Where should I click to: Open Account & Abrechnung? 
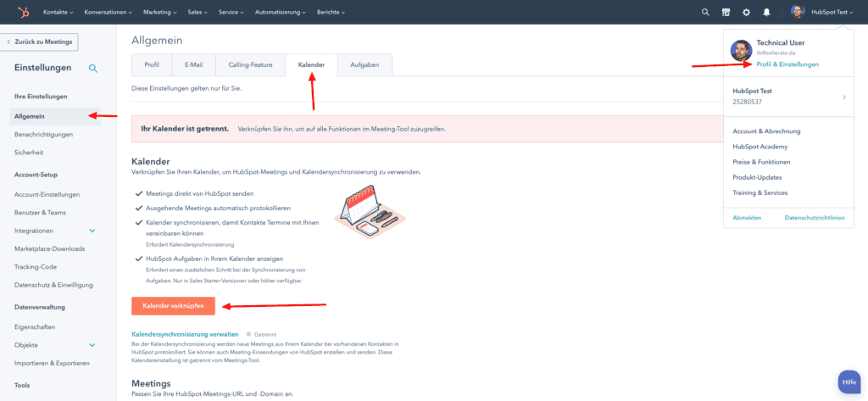tap(766, 131)
